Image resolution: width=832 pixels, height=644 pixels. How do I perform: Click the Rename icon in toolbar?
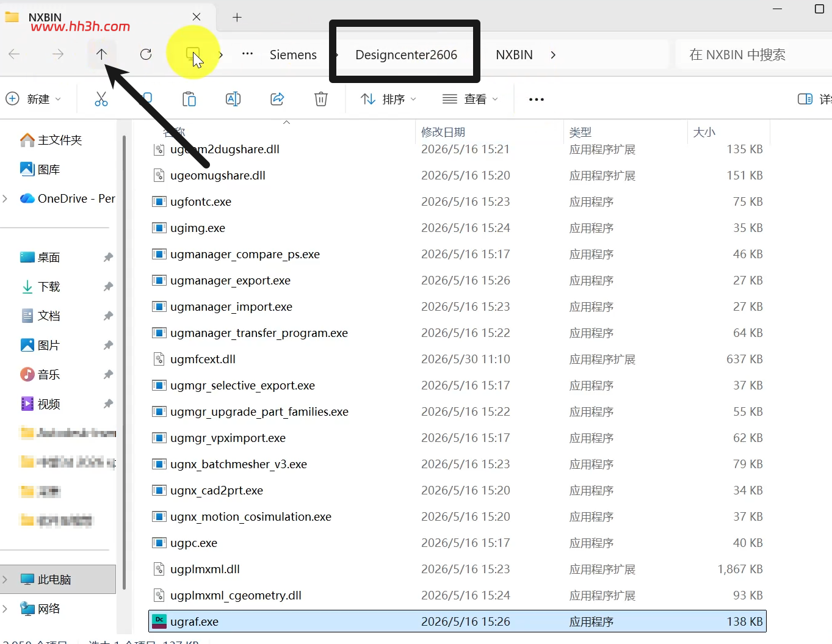pyautogui.click(x=233, y=99)
